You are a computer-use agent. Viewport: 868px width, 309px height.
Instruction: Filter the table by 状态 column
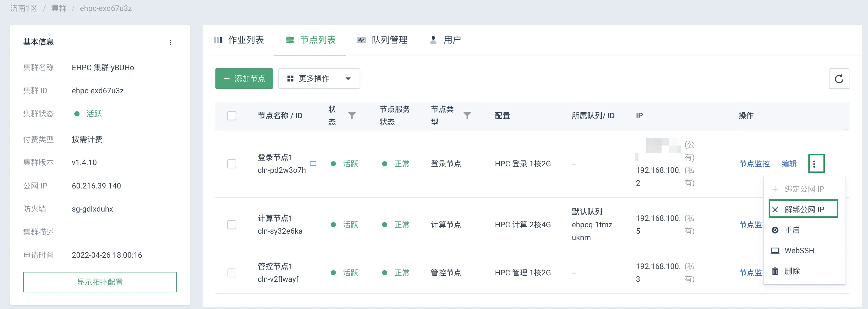tap(352, 116)
